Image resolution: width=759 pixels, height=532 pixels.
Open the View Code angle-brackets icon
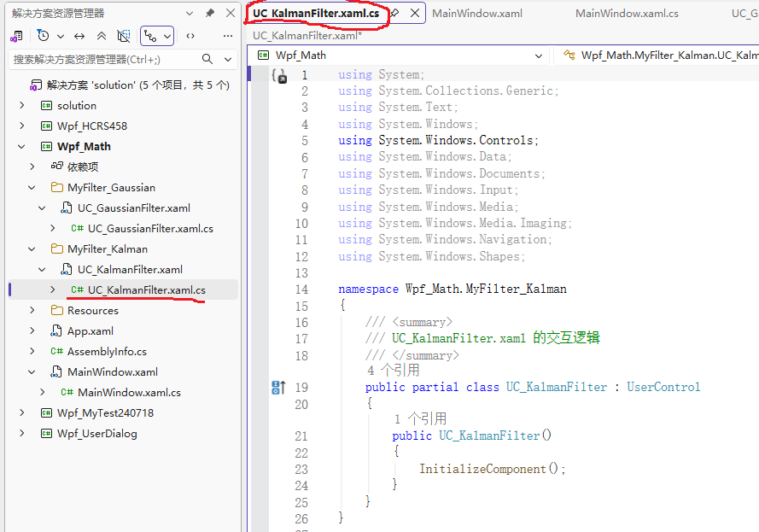pyautogui.click(x=190, y=36)
